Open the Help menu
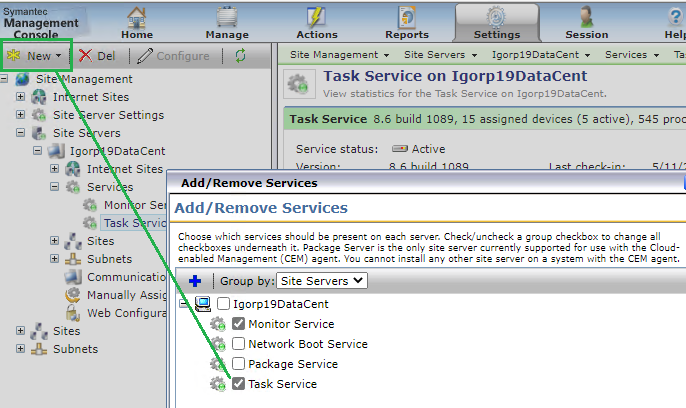This screenshot has height=408, width=686. pos(675,23)
